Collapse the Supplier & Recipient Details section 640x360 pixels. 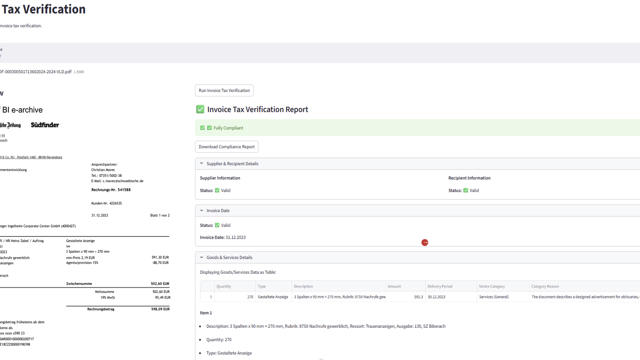[x=201, y=163]
